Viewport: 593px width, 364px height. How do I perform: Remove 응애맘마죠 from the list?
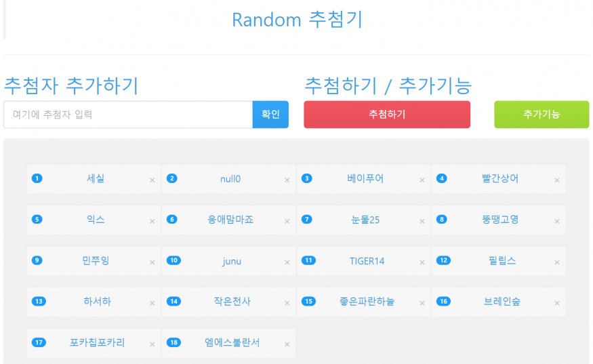pos(287,222)
